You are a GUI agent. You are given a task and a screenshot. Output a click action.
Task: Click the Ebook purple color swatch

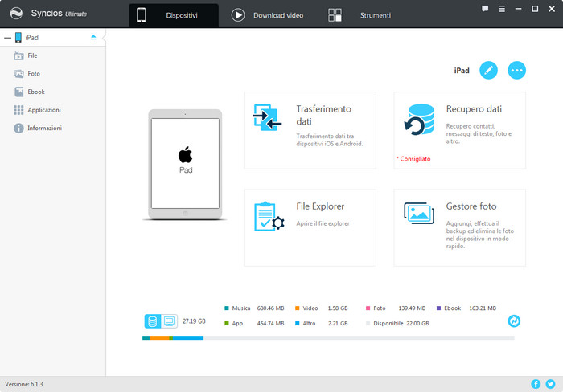click(438, 308)
